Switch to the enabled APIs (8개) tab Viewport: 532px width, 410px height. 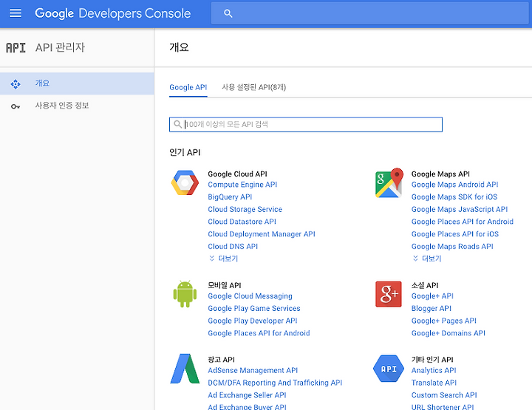(253, 87)
